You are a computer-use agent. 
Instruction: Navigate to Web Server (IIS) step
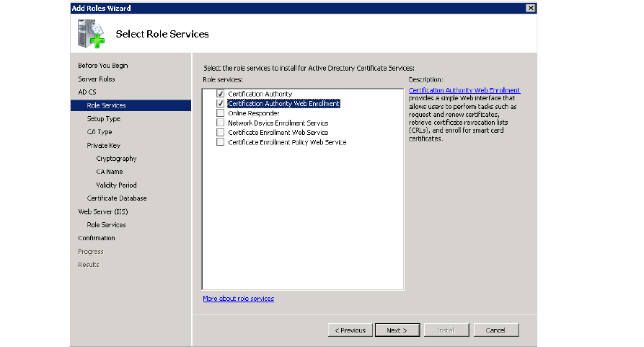pos(102,211)
